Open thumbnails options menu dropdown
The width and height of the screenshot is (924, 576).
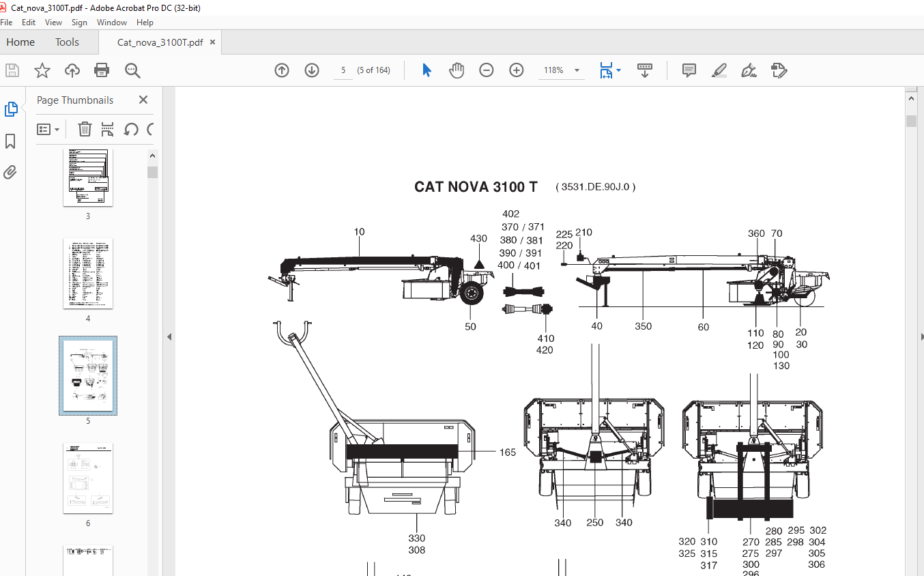[48, 129]
